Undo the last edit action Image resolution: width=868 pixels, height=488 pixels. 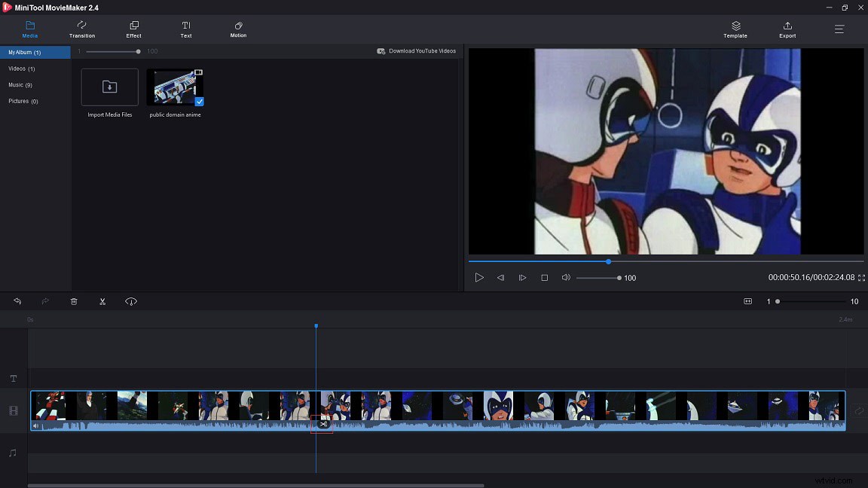(x=17, y=301)
